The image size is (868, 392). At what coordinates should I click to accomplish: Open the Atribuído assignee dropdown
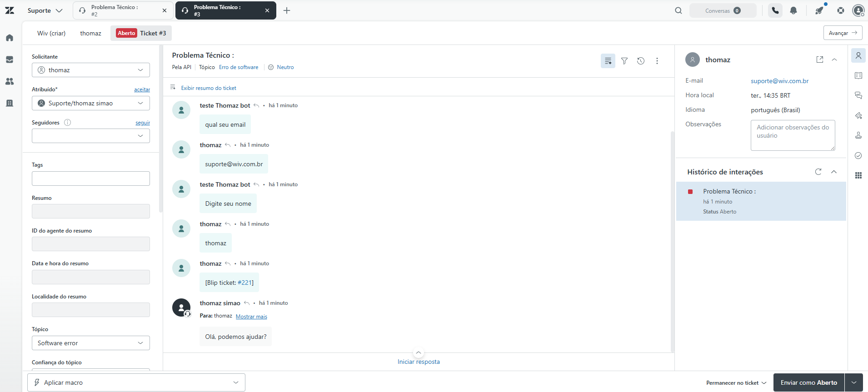click(91, 103)
